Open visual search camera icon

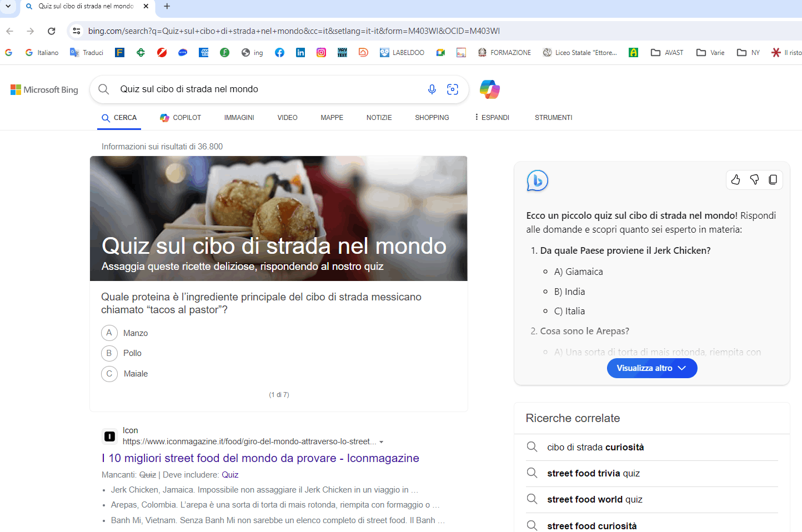coord(453,89)
